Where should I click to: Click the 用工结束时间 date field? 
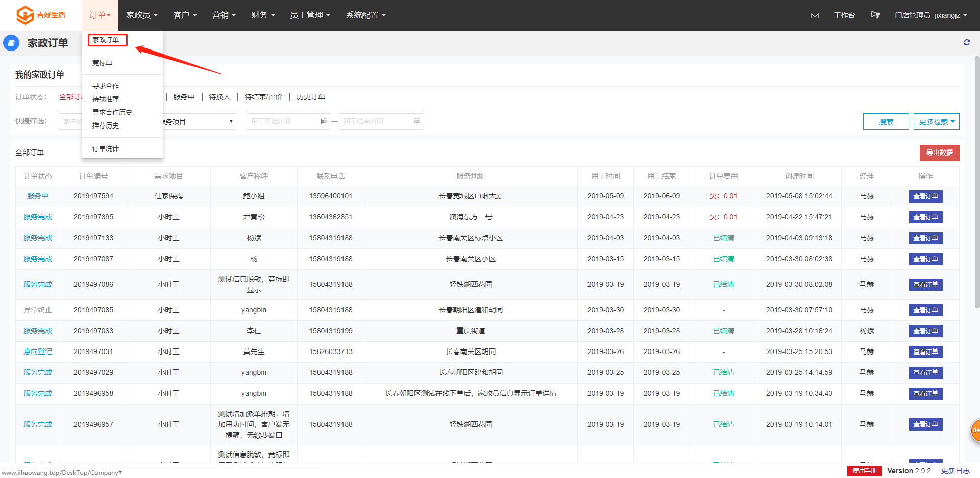tap(381, 121)
